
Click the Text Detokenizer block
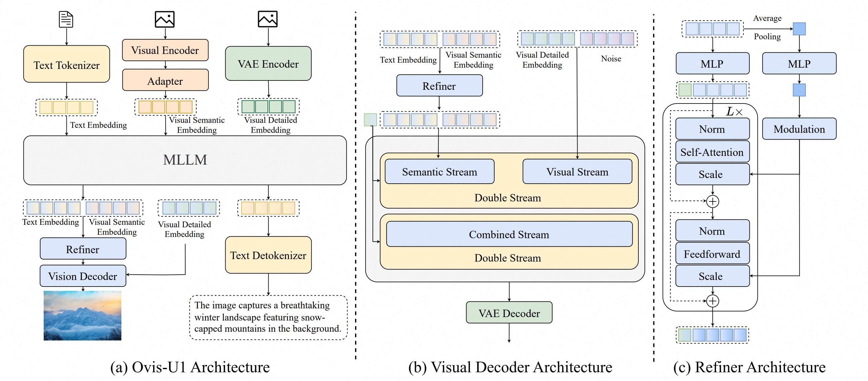[268, 255]
